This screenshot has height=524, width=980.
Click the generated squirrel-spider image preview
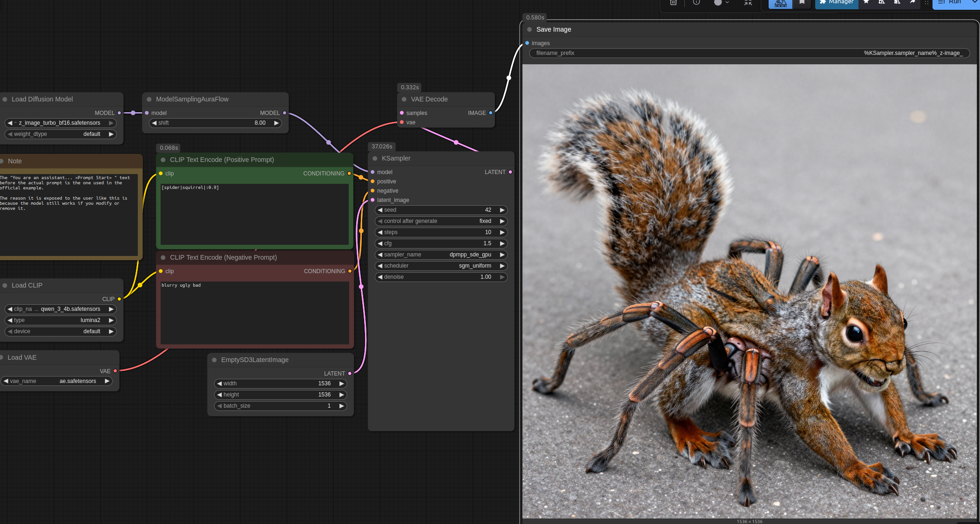click(749, 291)
